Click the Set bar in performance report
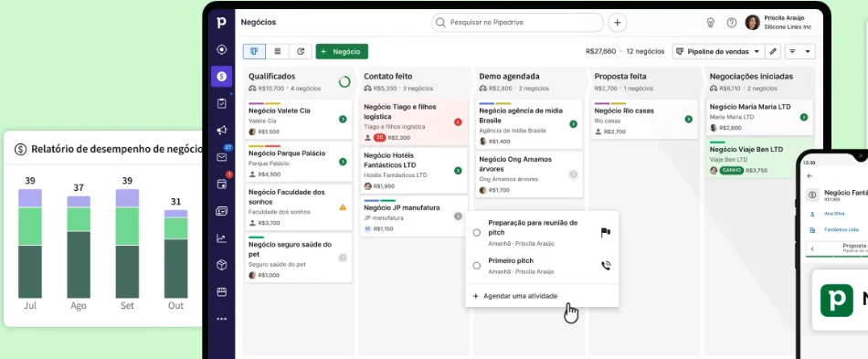868x359 pixels. coord(127,243)
